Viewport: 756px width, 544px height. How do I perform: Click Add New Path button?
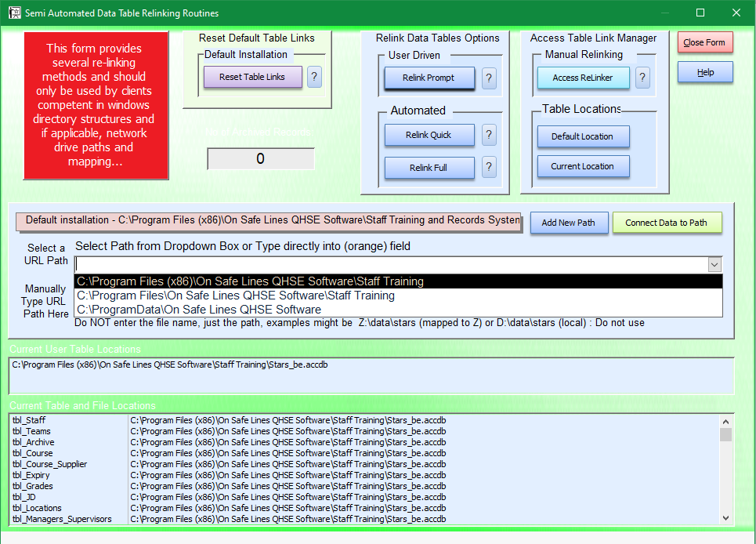coord(569,223)
